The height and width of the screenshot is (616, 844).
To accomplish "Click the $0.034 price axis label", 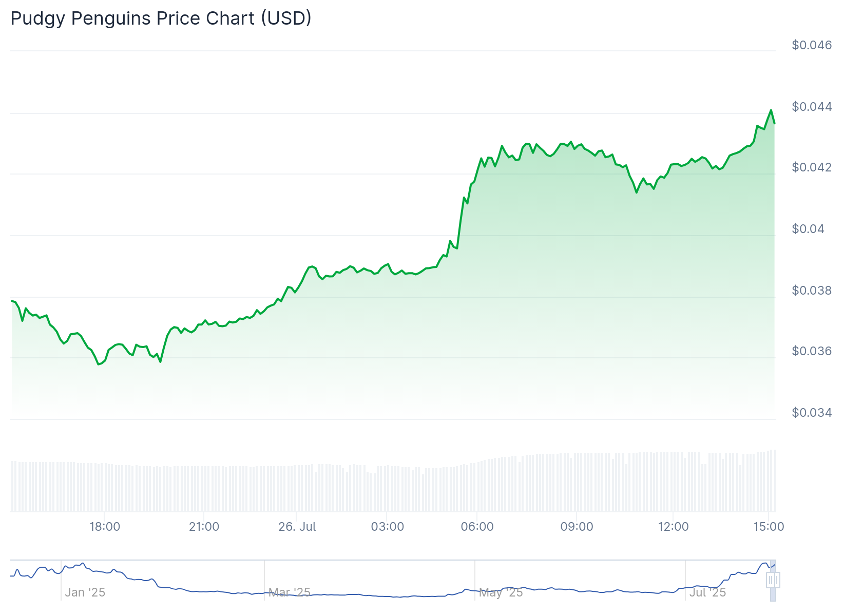I will (812, 413).
